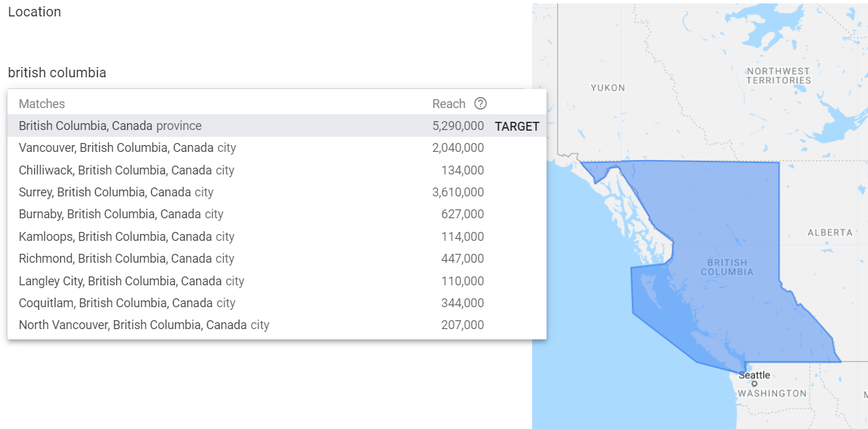Click the Northwest Territories map label
Image resolution: width=868 pixels, height=429 pixels.
[x=778, y=75]
